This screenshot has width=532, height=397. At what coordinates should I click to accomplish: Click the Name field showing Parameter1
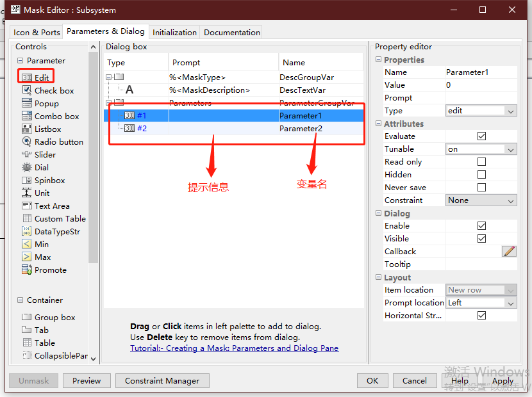click(x=481, y=72)
